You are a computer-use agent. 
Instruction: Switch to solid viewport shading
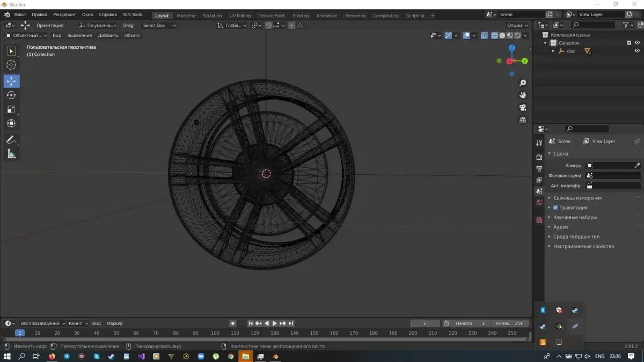click(502, 35)
